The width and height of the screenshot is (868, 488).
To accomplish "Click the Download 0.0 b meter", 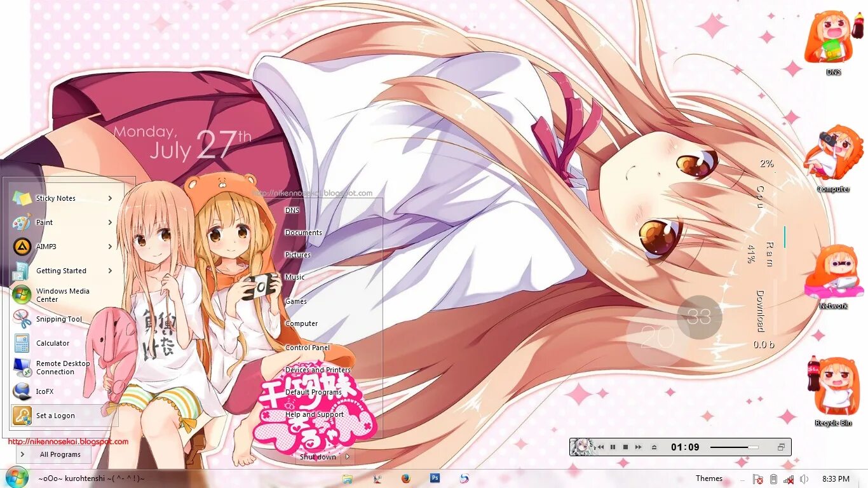I will [763, 319].
